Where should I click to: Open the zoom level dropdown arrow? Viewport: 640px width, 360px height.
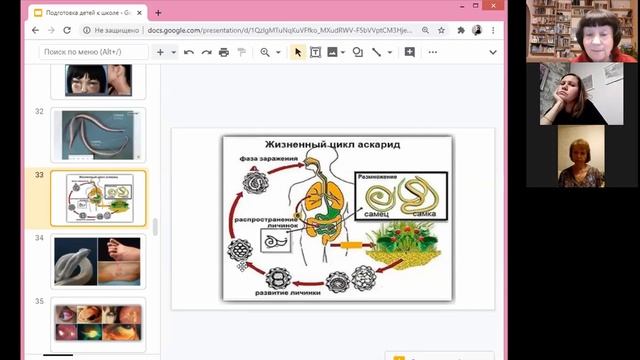278,52
